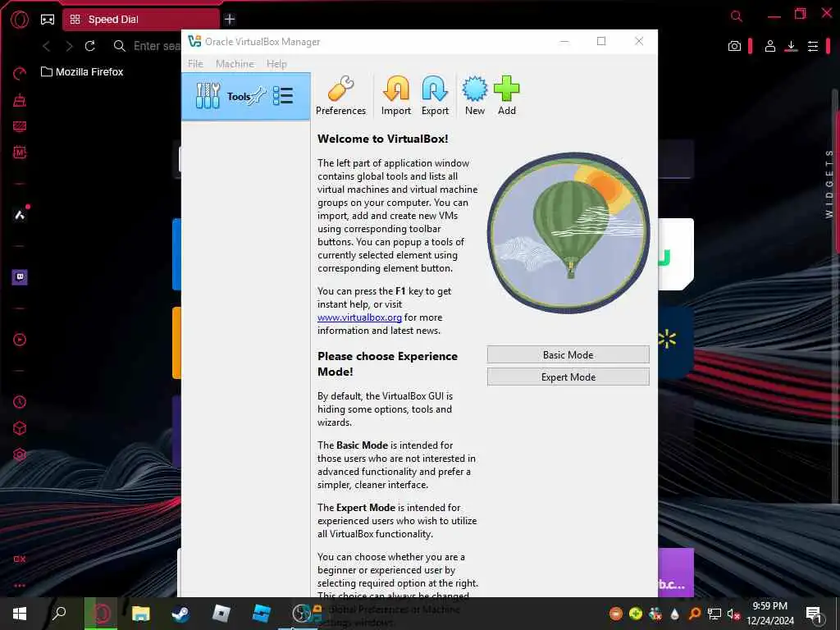Click the muted volume tray icon
Viewport: 840px width, 630px height.
(733, 614)
